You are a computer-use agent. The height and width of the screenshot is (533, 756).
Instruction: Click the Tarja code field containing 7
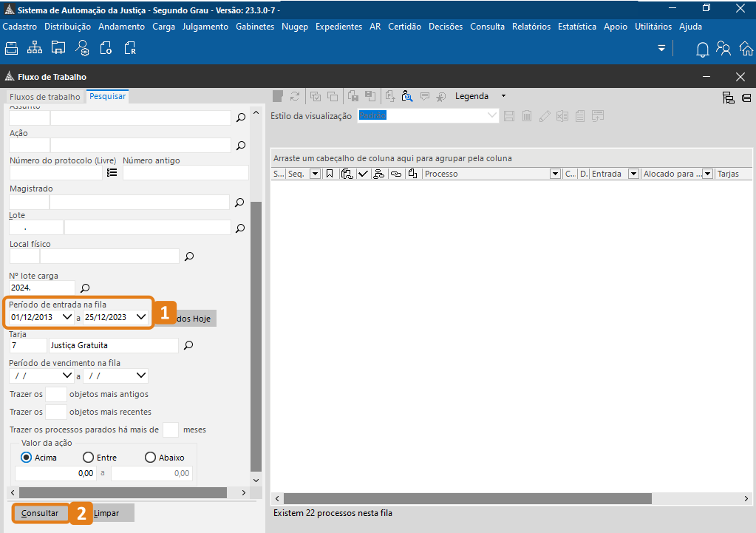pos(28,345)
